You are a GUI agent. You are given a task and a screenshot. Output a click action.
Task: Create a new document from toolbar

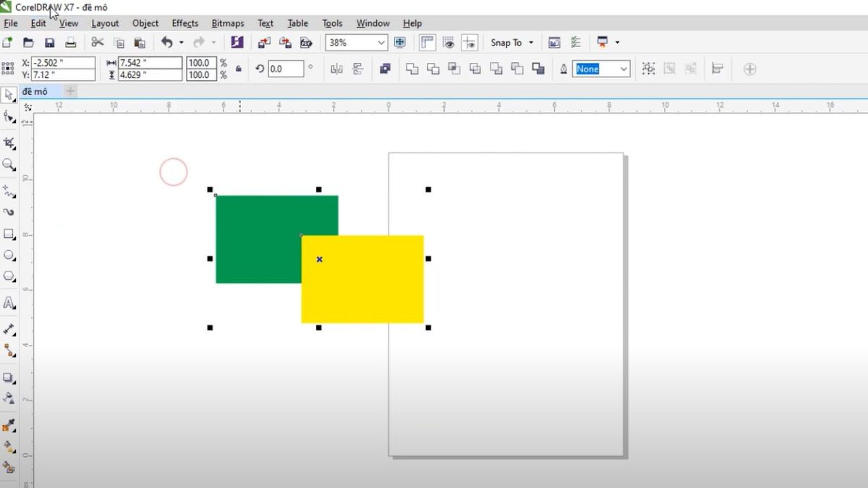pyautogui.click(x=8, y=43)
